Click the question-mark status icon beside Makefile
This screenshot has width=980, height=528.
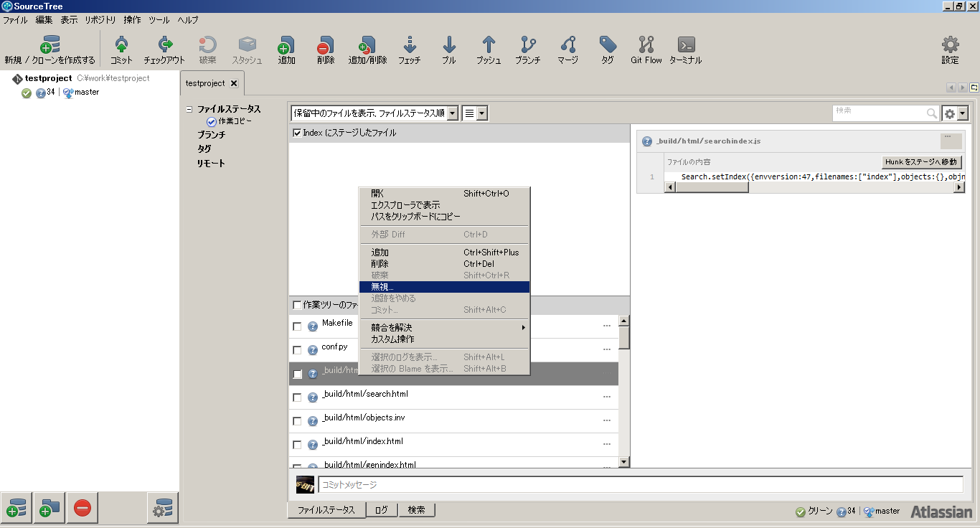point(313,326)
